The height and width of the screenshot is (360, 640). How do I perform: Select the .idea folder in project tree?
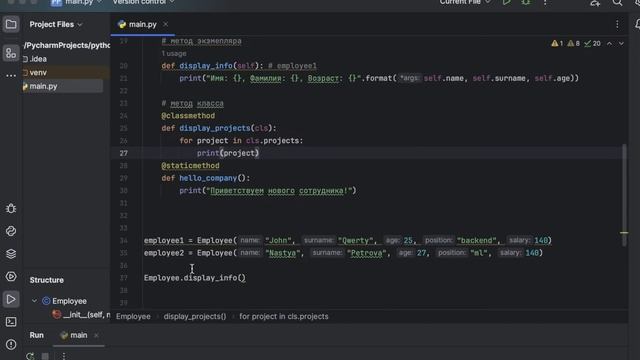click(x=38, y=59)
